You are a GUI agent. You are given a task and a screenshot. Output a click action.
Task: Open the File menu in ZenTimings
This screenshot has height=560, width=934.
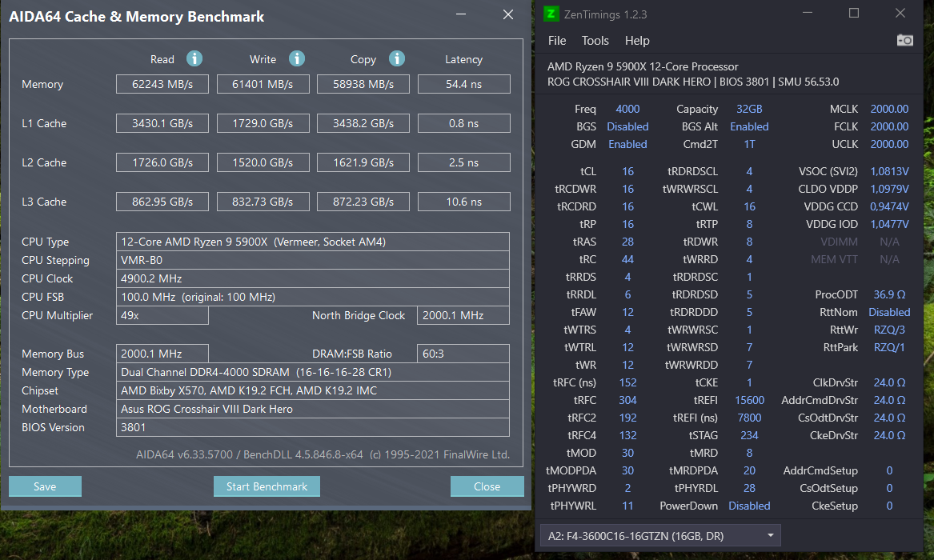(557, 41)
